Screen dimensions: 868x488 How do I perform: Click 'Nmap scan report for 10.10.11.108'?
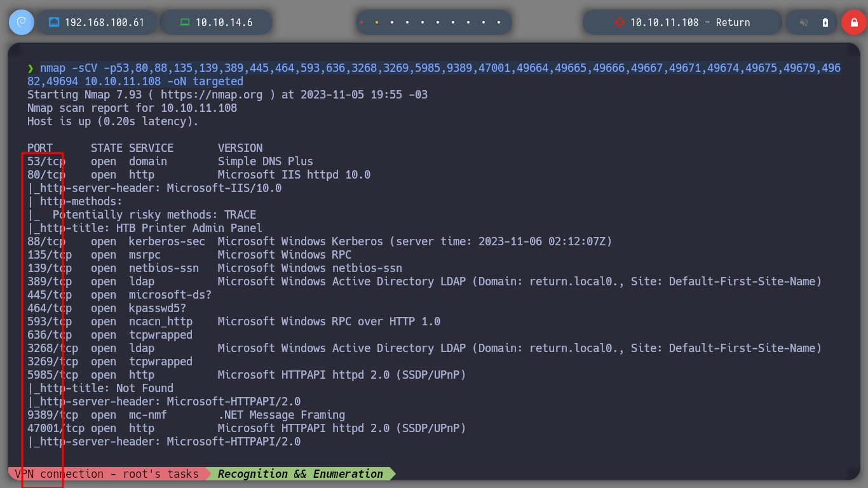[132, 108]
